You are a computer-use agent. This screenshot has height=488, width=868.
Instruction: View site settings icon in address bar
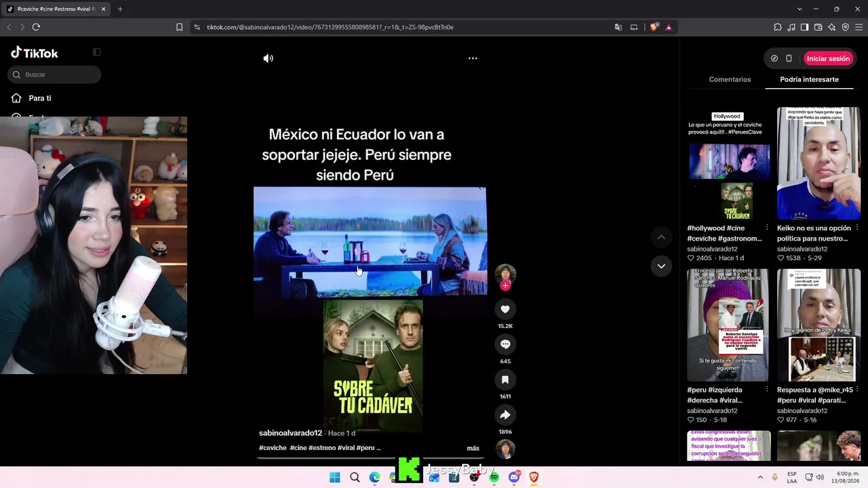click(197, 27)
